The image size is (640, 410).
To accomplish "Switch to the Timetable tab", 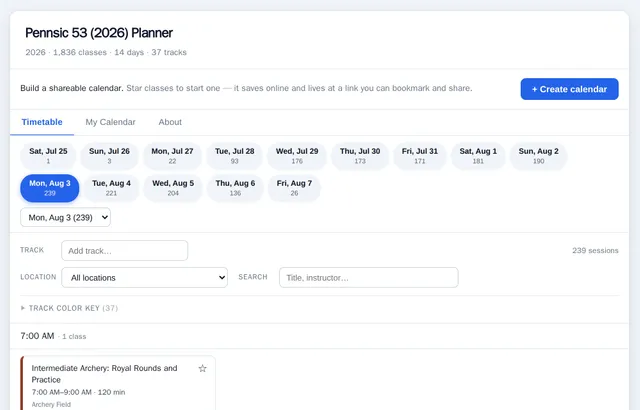I will point(42,122).
